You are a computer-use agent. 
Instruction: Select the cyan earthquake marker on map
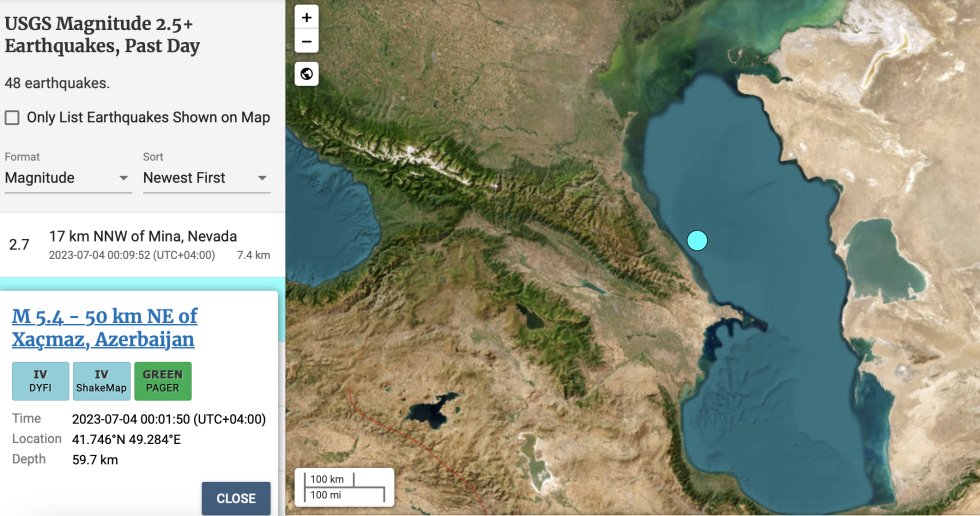coord(698,241)
